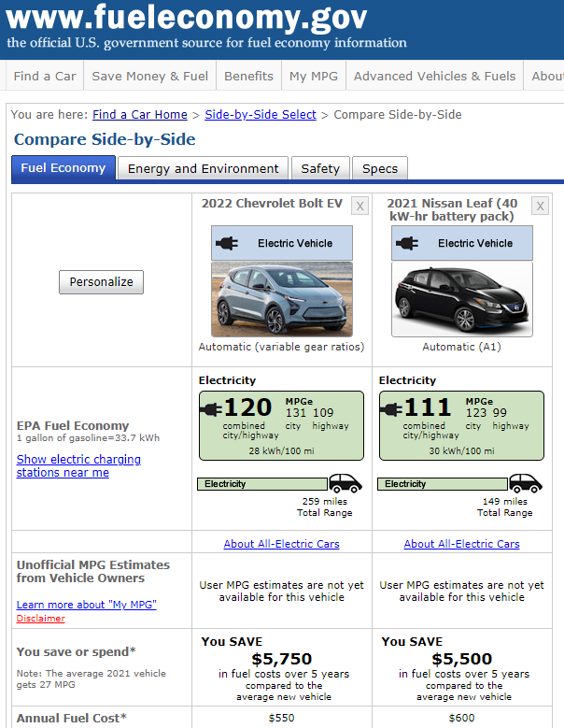This screenshot has height=728, width=564.
Task: Open Advanced Vehicles & Fuels menu
Action: point(434,76)
